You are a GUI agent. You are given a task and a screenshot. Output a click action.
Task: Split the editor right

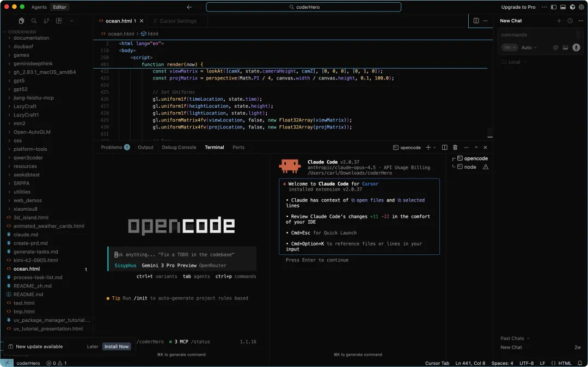click(x=476, y=21)
